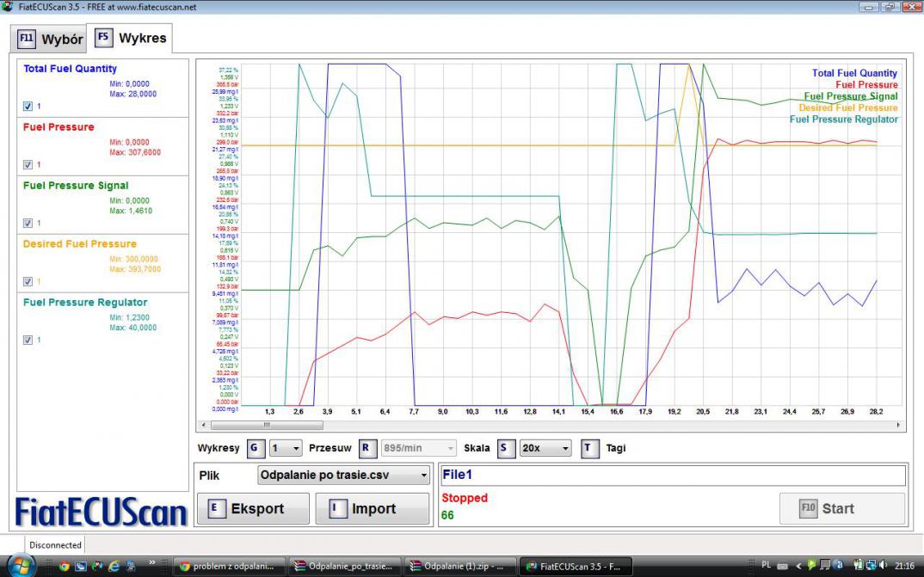
Task: Open the Plik file dropdown
Action: click(x=343, y=476)
